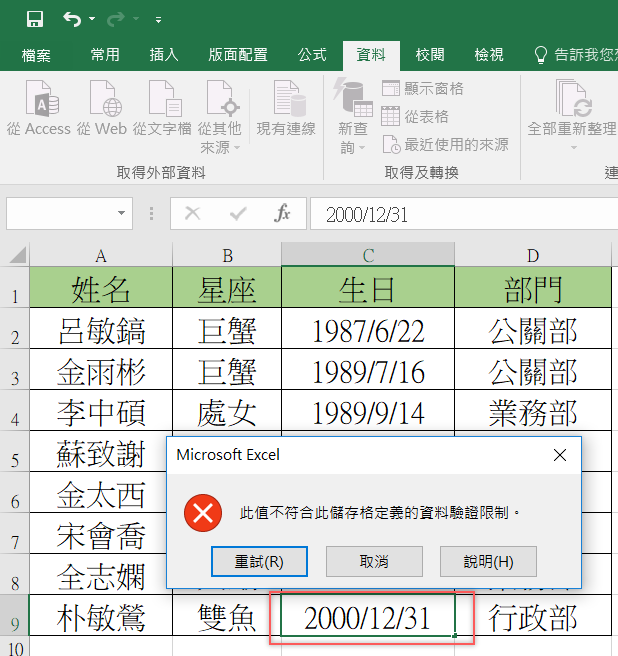The height and width of the screenshot is (656, 618).
Task: Click 最近使用的來源 in the ribbon
Action: click(446, 145)
